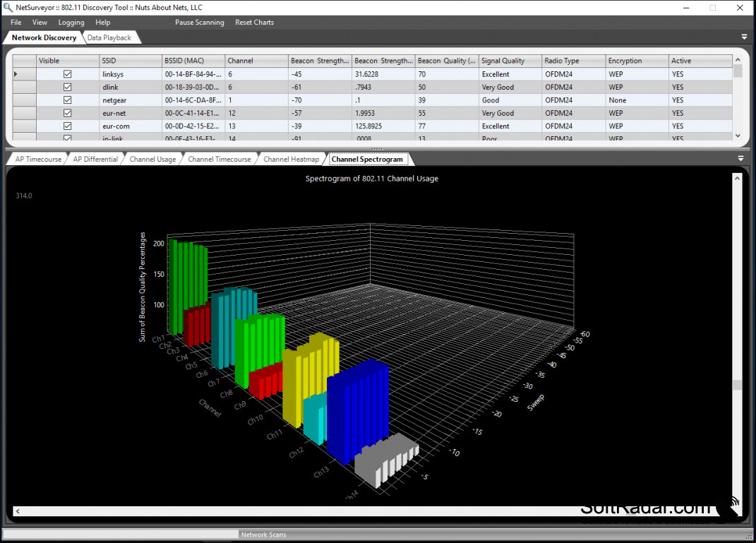This screenshot has width=756, height=543.
Task: Sort by the Beacon Quality column header
Action: [446, 61]
